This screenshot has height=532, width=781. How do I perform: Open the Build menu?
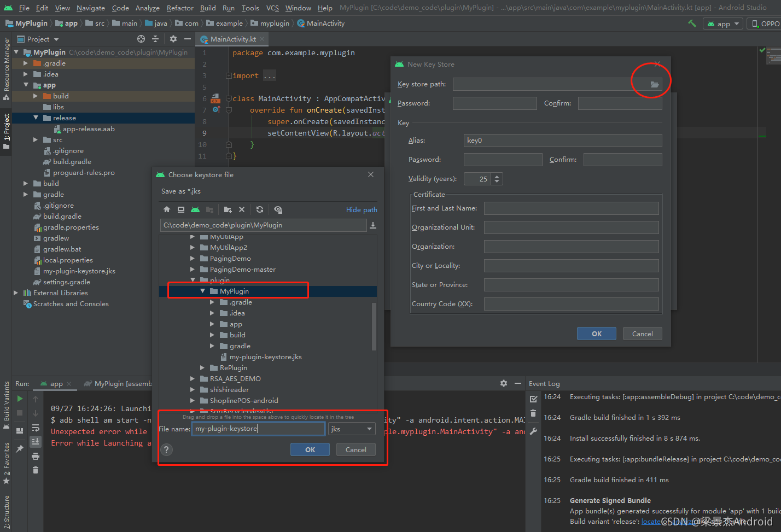tap(208, 8)
